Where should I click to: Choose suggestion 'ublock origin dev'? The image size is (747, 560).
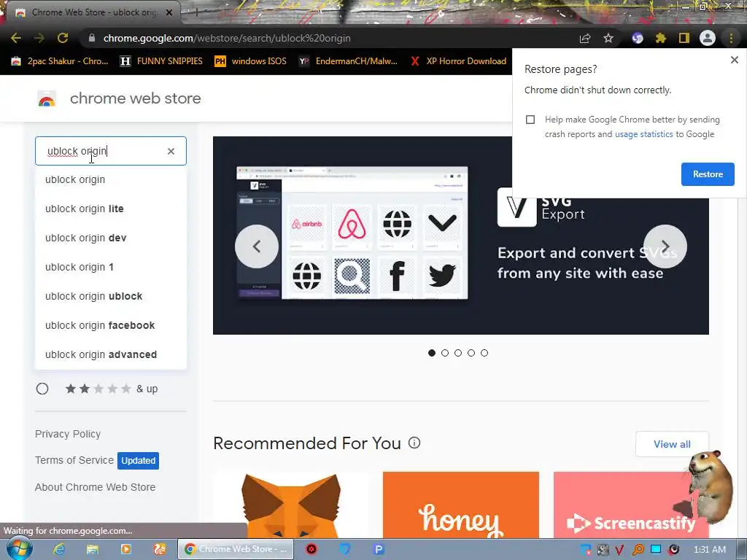pyautogui.click(x=111, y=238)
